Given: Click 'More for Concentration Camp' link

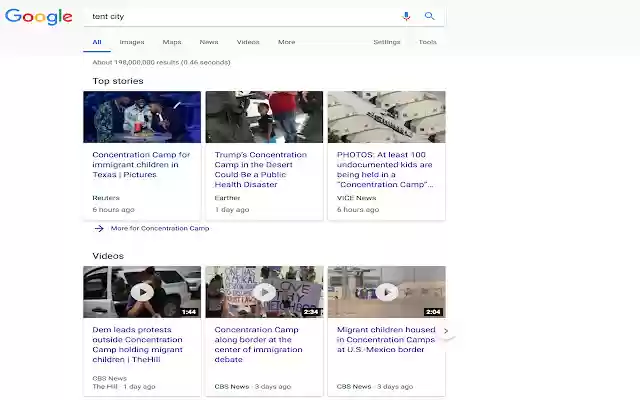Looking at the screenshot, I should tap(160, 228).
